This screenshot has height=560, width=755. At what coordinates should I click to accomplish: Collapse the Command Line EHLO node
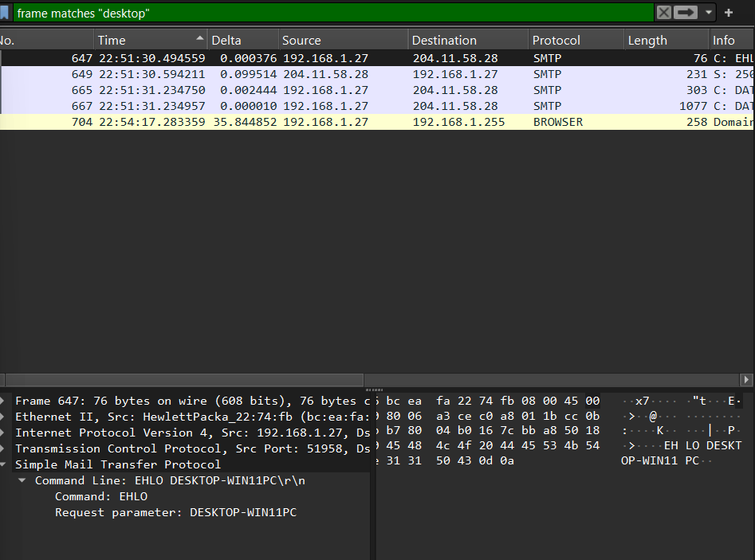pos(22,480)
